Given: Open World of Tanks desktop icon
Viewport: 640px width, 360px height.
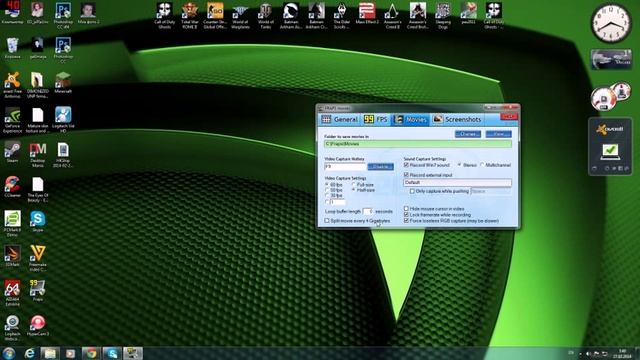Looking at the screenshot, I should (x=266, y=16).
